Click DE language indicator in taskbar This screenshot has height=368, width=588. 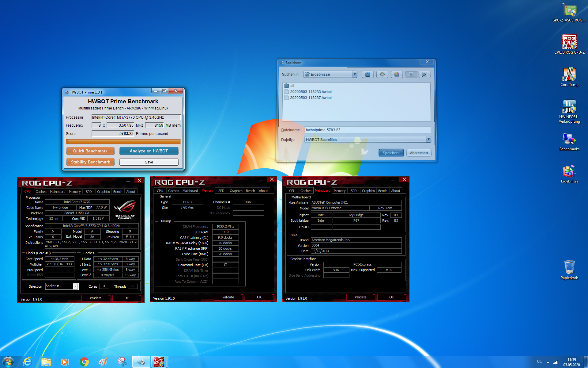pos(539,361)
